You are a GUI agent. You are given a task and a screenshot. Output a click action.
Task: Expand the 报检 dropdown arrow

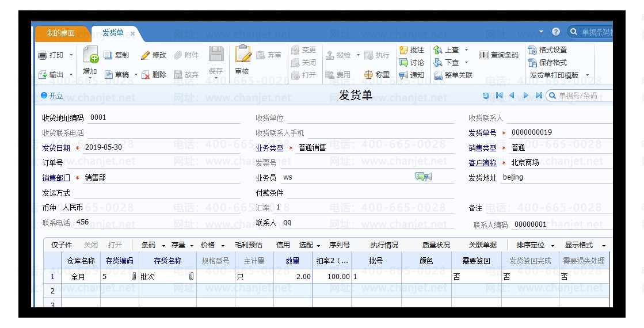coord(358,55)
